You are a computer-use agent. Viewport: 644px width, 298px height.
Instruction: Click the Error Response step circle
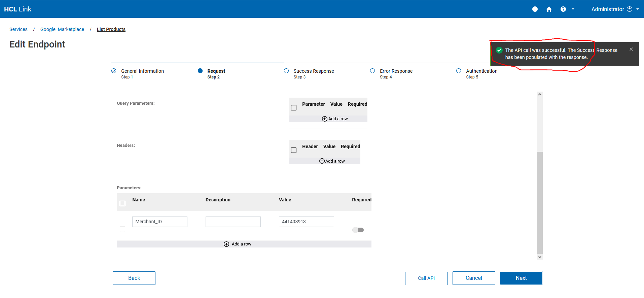pyautogui.click(x=372, y=71)
